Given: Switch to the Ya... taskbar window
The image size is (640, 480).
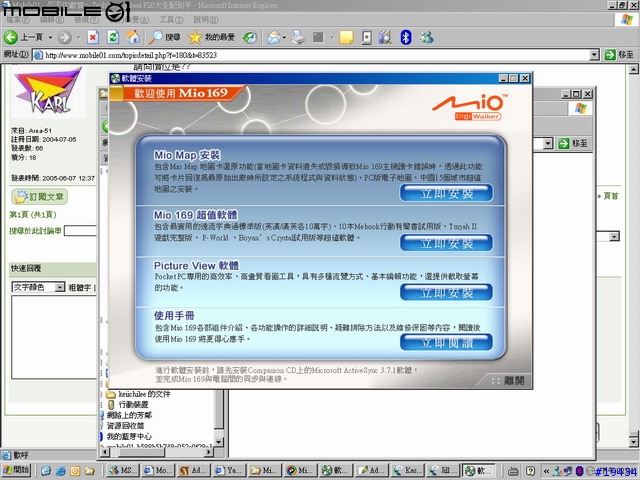Looking at the screenshot, I should click(x=229, y=470).
